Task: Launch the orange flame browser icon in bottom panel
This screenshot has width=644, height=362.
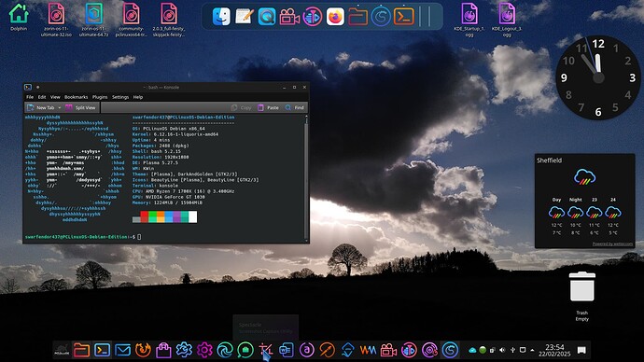Action: point(143,350)
